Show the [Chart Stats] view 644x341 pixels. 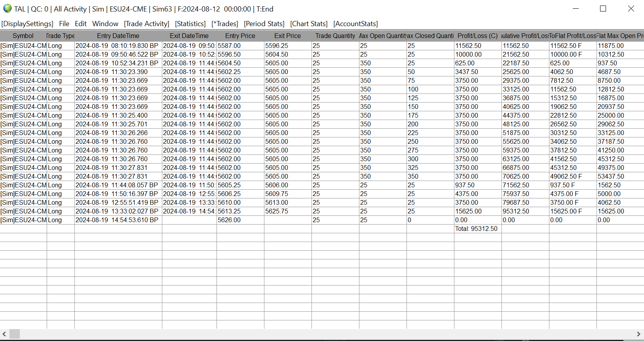(x=309, y=24)
